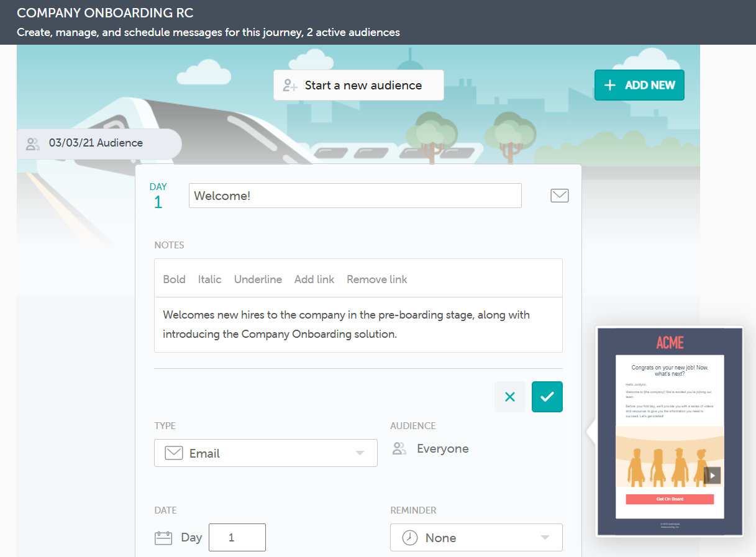This screenshot has width=756, height=557.
Task: Click the Everyone audience people icon
Action: point(399,448)
